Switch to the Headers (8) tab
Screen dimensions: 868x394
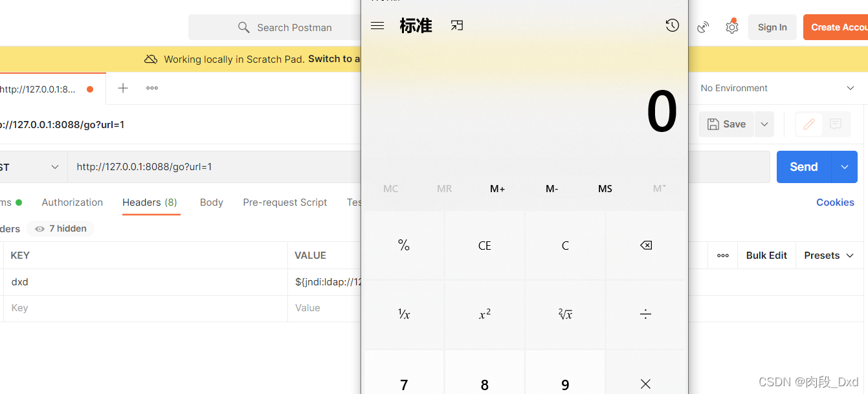click(150, 202)
